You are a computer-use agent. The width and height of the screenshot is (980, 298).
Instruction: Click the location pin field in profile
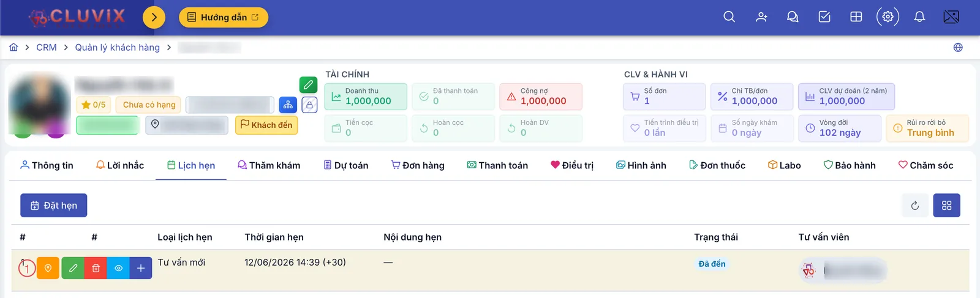pyautogui.click(x=187, y=125)
